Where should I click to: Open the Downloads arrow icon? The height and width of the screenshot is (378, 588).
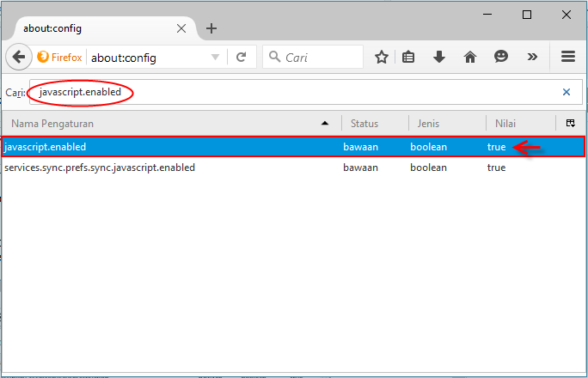[438, 57]
